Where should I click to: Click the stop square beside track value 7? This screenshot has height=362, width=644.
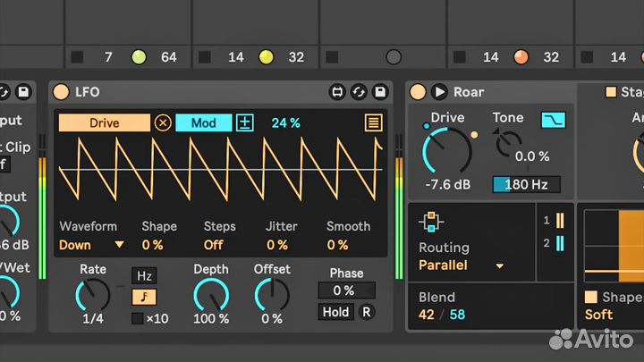77,57
